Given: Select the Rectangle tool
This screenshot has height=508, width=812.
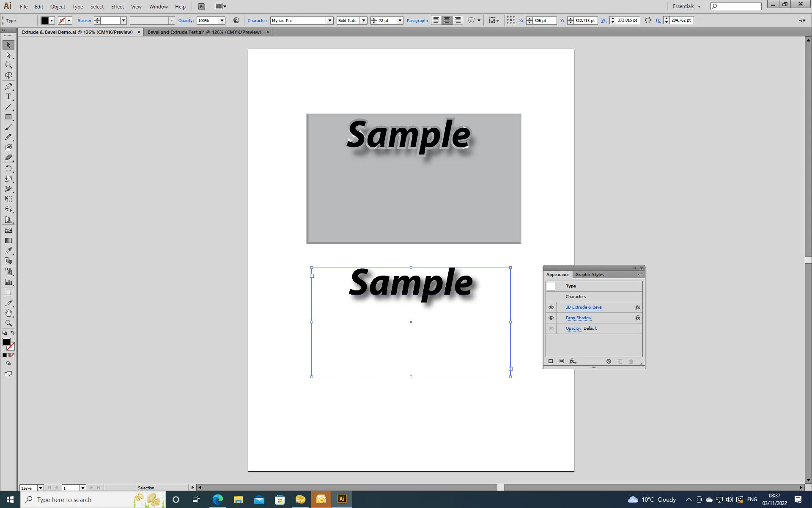Looking at the screenshot, I should 8,117.
